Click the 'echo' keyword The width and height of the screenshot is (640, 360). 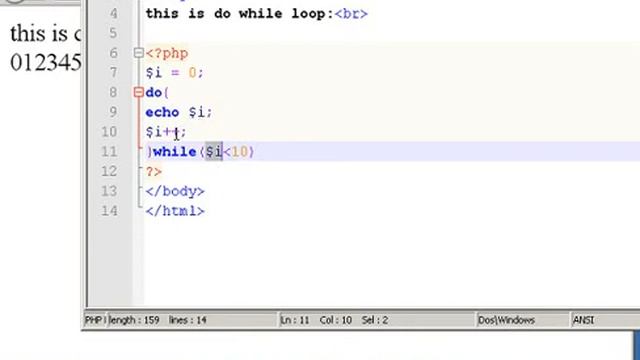162,112
